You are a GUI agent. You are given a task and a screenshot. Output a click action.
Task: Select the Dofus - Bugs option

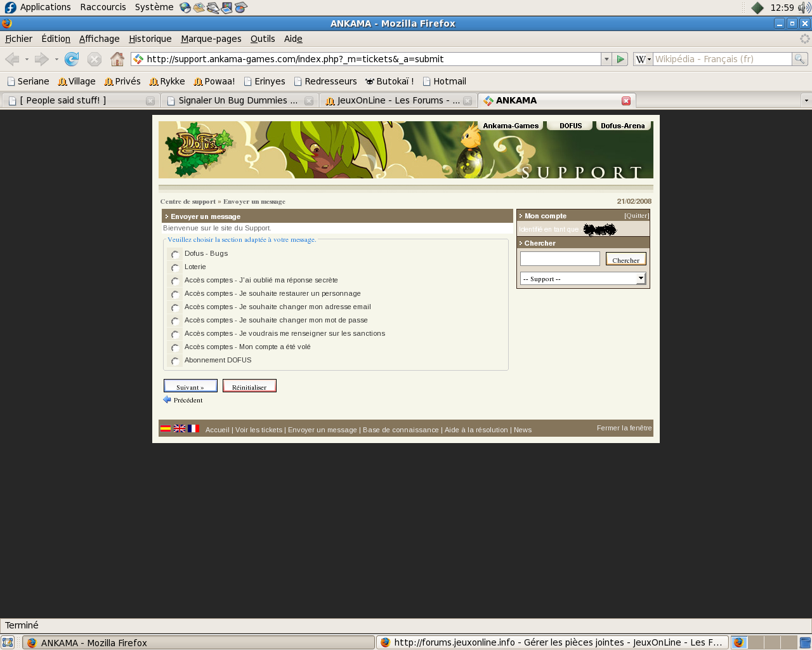175,254
